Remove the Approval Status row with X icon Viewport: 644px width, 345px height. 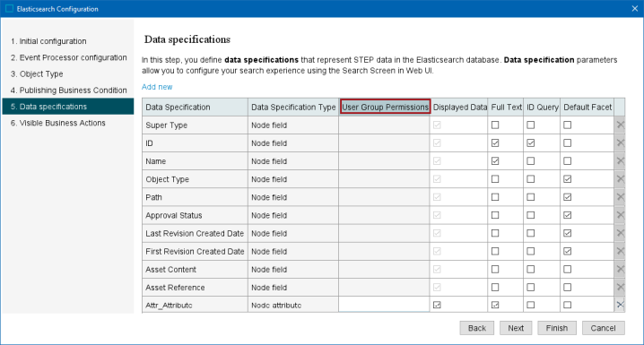(x=620, y=215)
